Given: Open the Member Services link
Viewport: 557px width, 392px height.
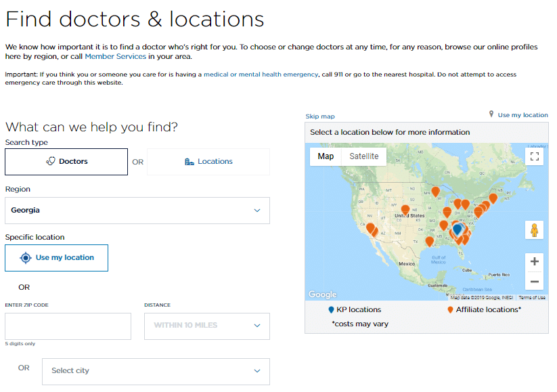Looking at the screenshot, I should [116, 56].
